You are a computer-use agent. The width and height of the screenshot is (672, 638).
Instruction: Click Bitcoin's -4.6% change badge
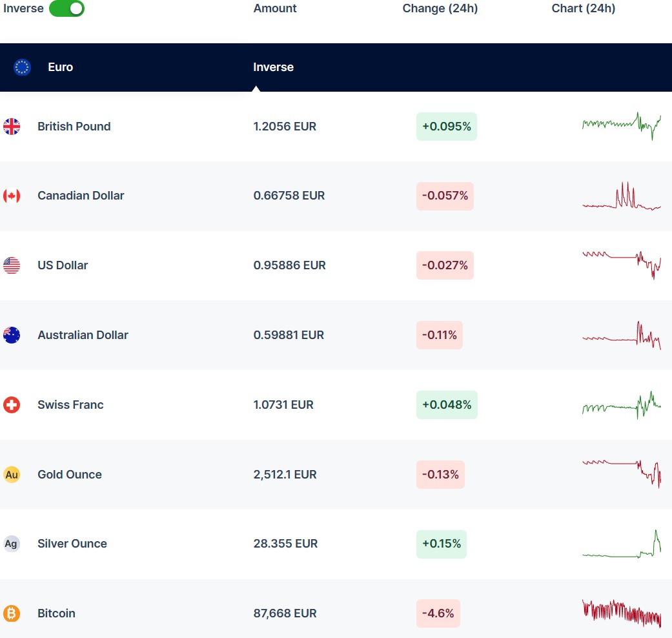coord(438,613)
